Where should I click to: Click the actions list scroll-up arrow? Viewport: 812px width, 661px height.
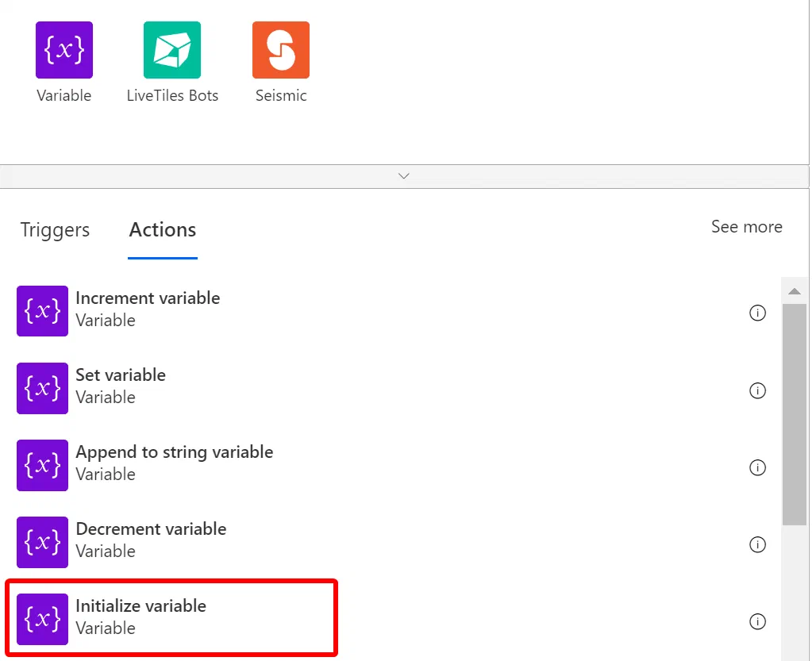[795, 291]
